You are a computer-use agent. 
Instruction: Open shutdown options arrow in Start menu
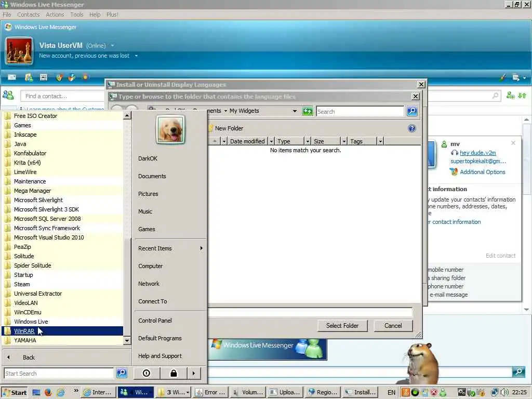[x=193, y=373]
